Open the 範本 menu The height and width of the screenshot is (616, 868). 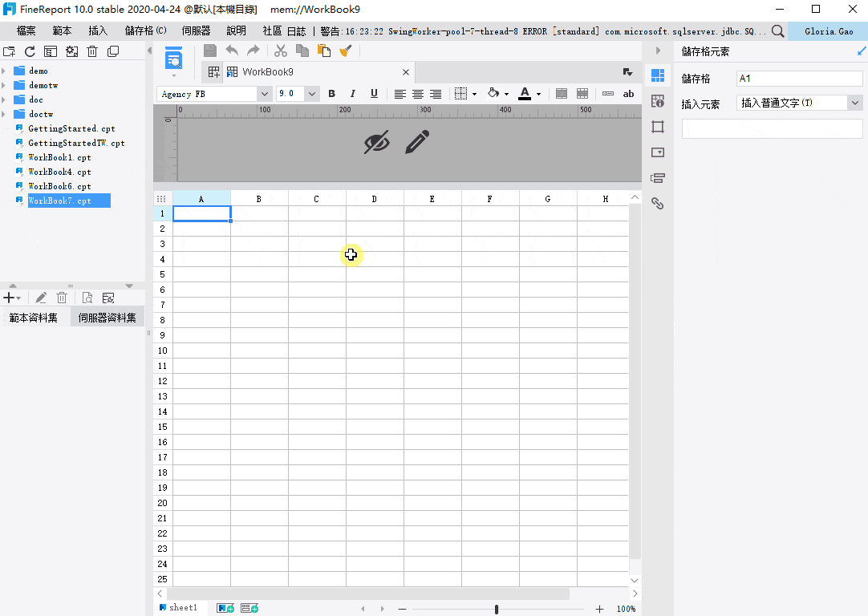coord(62,31)
